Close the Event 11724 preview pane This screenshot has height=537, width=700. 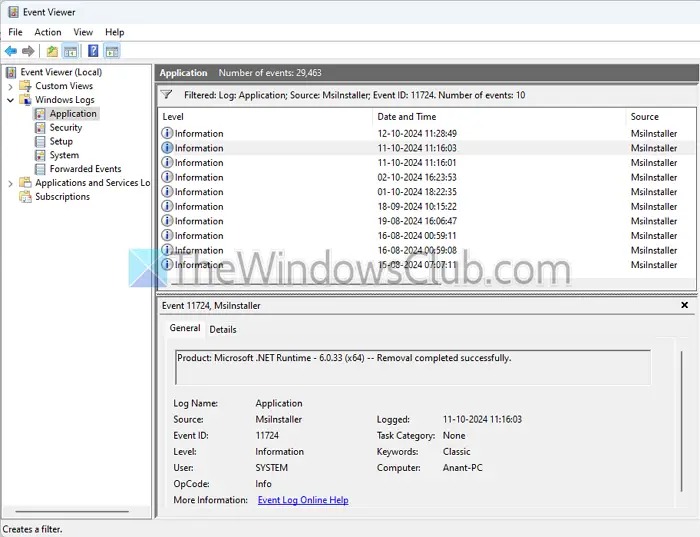(684, 305)
